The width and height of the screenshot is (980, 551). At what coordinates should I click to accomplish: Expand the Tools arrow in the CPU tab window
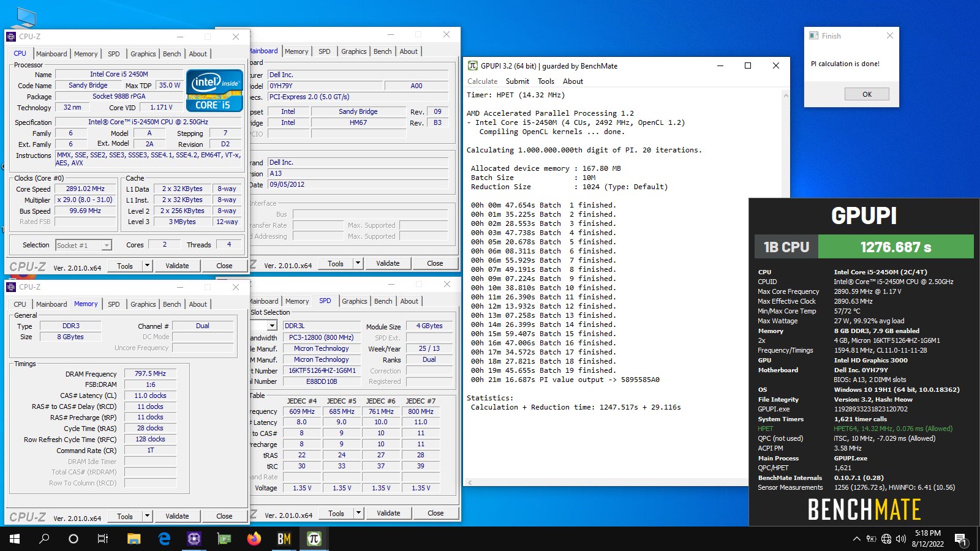[147, 266]
